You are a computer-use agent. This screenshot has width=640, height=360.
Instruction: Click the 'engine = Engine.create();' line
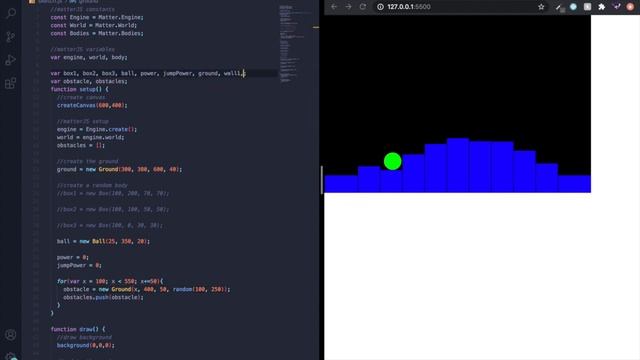tap(97, 129)
